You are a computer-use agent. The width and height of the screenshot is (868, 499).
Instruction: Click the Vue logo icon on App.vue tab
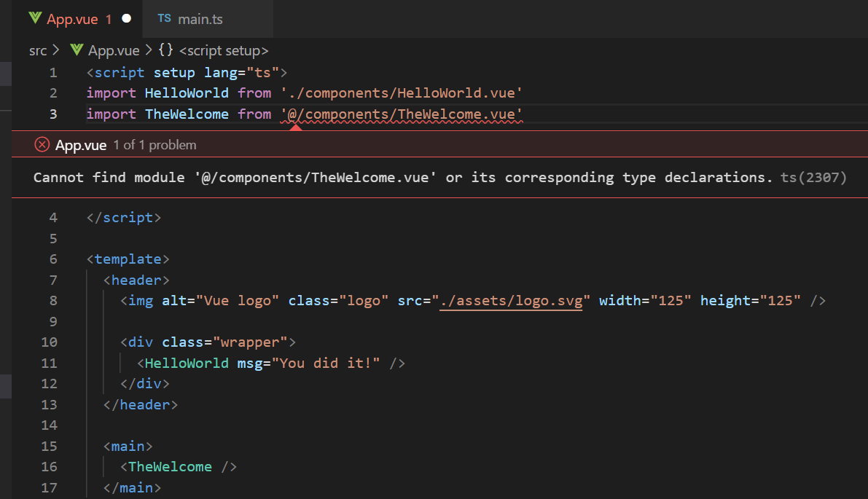[x=34, y=19]
